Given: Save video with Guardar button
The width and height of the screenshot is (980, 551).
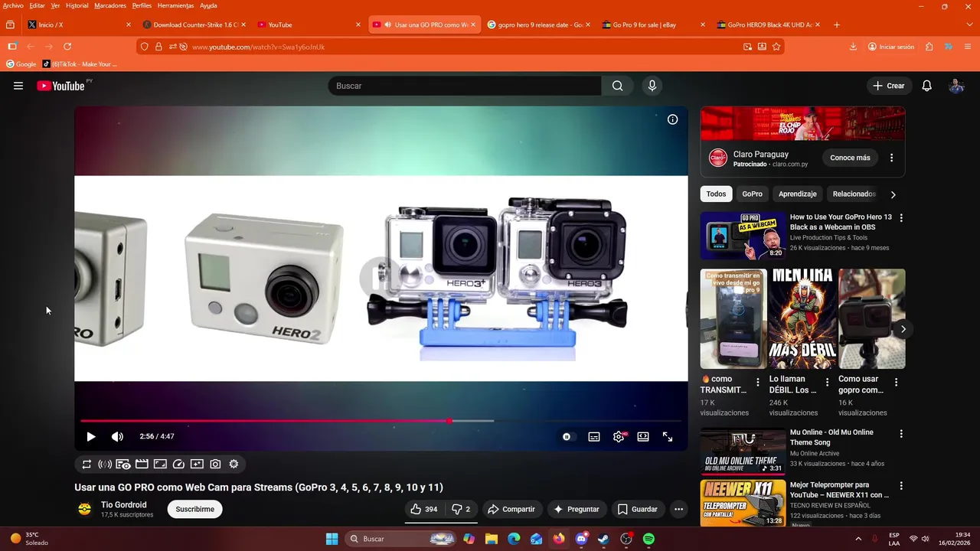Looking at the screenshot, I should pos(638,509).
